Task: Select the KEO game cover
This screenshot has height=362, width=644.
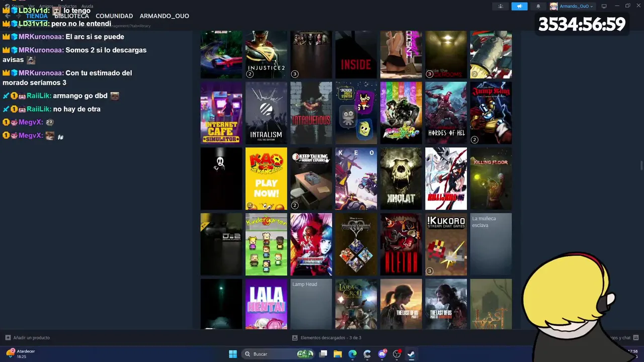Action: tap(356, 178)
